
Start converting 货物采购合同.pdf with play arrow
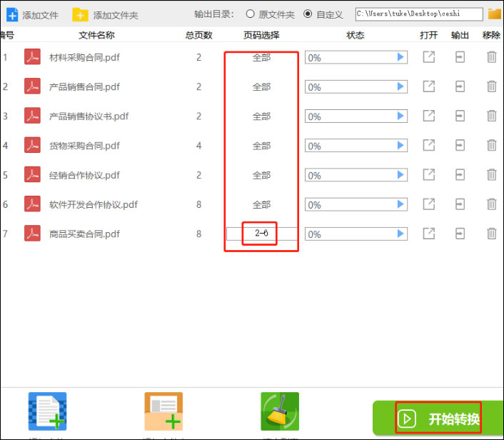tap(400, 145)
